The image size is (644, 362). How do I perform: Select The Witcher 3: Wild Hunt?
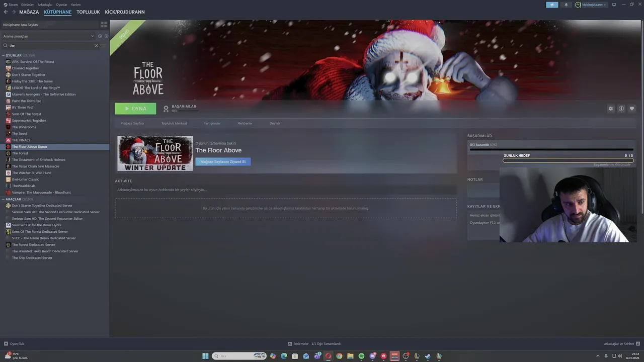pyautogui.click(x=31, y=173)
